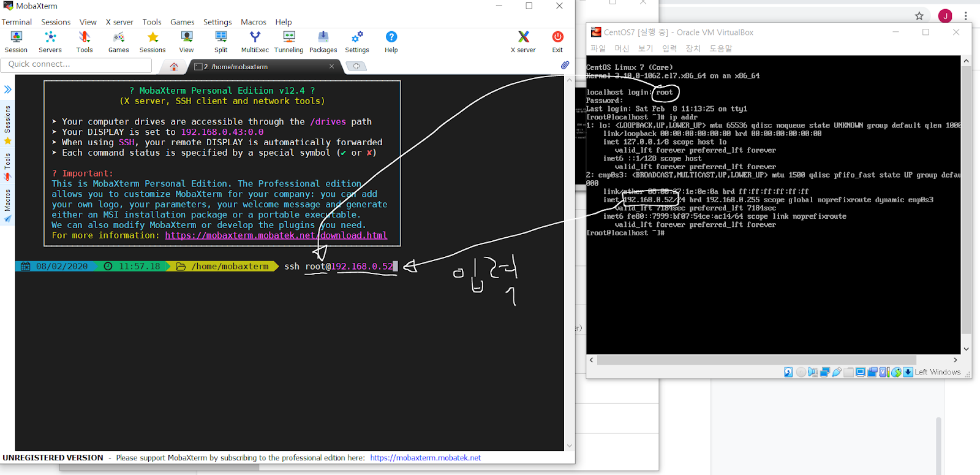Click the VirtualBox recording status icon
980x475 pixels.
pyautogui.click(x=872, y=372)
